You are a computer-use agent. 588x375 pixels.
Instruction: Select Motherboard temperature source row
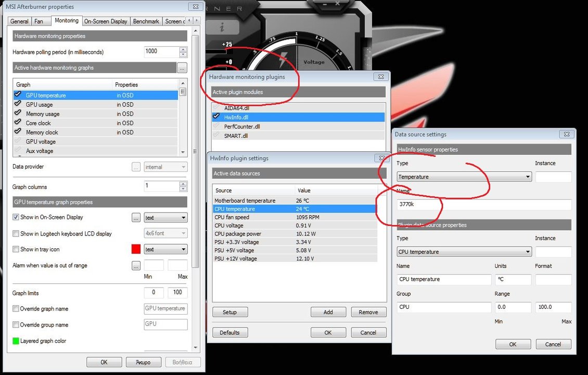[295, 201]
